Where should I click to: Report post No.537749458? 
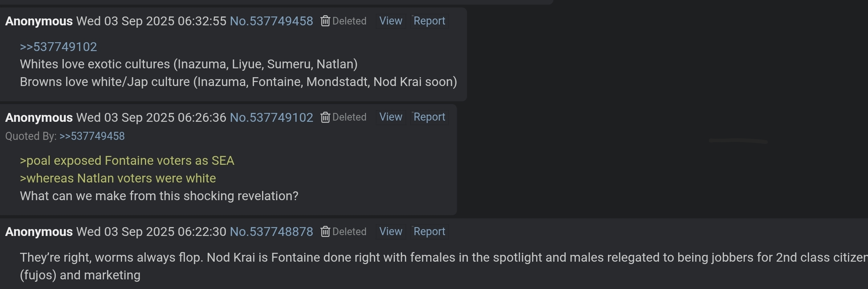(x=429, y=21)
